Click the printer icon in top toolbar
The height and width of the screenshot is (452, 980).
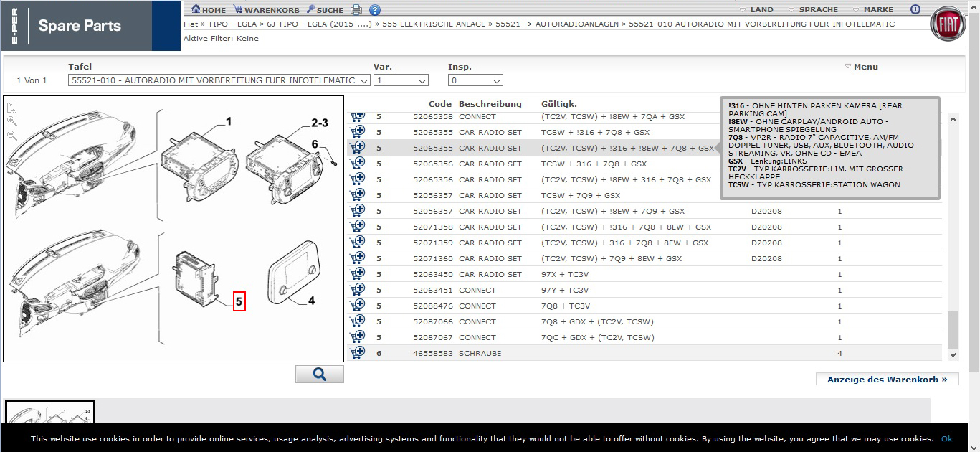point(356,10)
